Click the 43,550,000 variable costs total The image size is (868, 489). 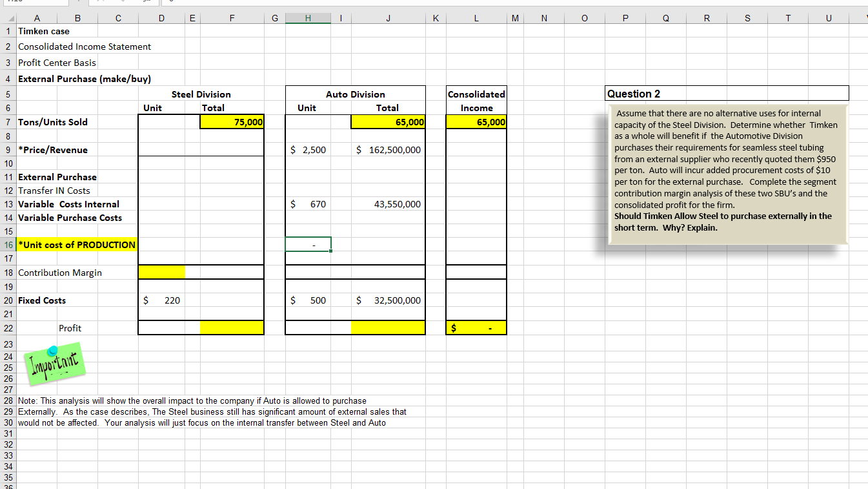[387, 204]
